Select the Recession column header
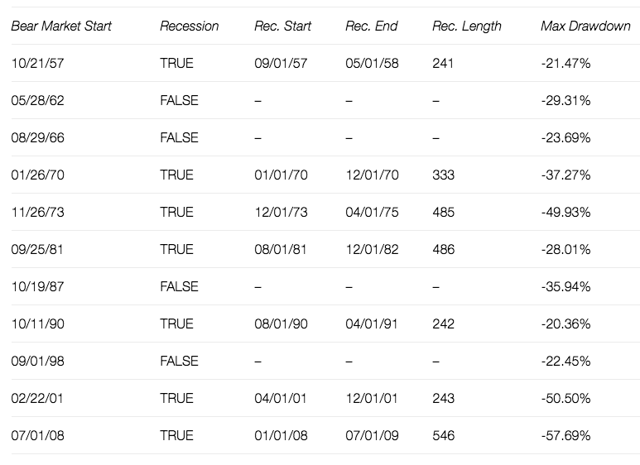The width and height of the screenshot is (640, 465). pyautogui.click(x=189, y=26)
